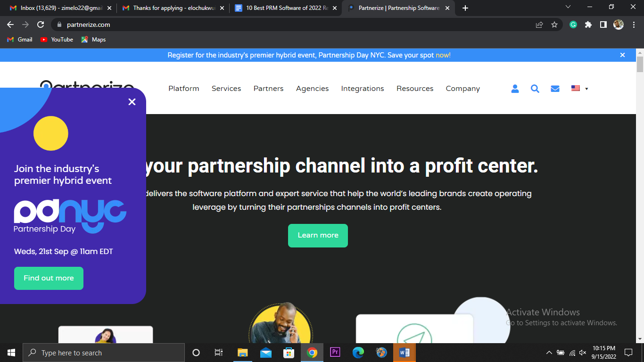The image size is (644, 362).
Task: Click the green Learn more button
Action: tap(318, 235)
